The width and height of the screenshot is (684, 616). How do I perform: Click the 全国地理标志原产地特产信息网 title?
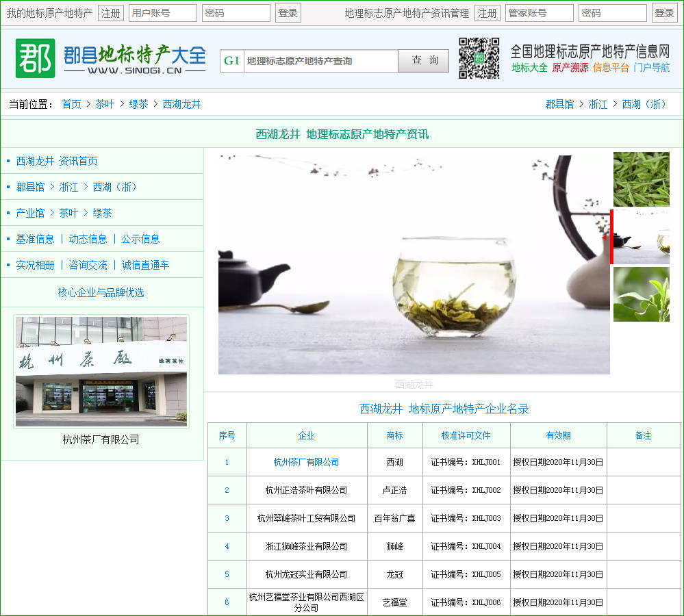(590, 51)
